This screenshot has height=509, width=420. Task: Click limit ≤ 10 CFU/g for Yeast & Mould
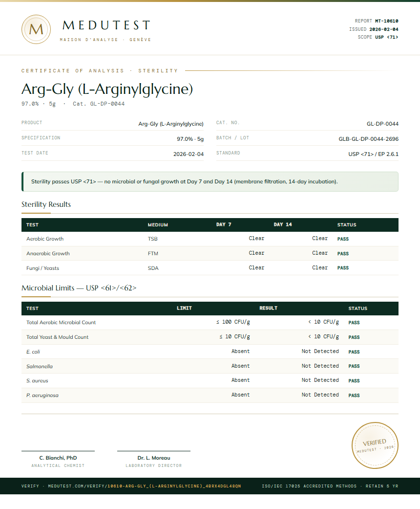pyautogui.click(x=234, y=336)
